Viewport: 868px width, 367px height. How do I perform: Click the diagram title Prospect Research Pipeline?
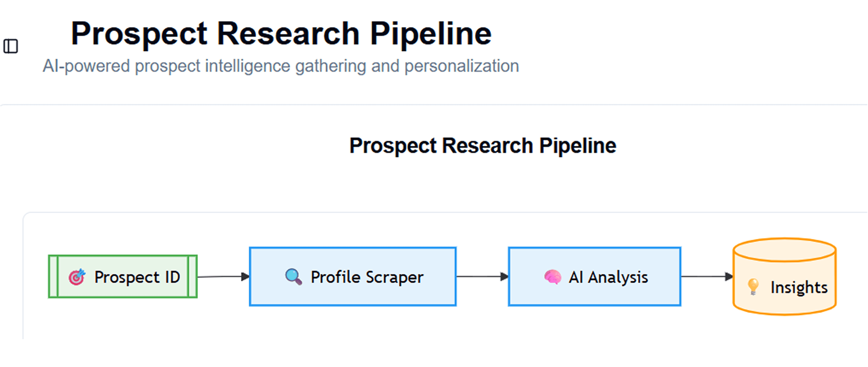[x=483, y=146]
